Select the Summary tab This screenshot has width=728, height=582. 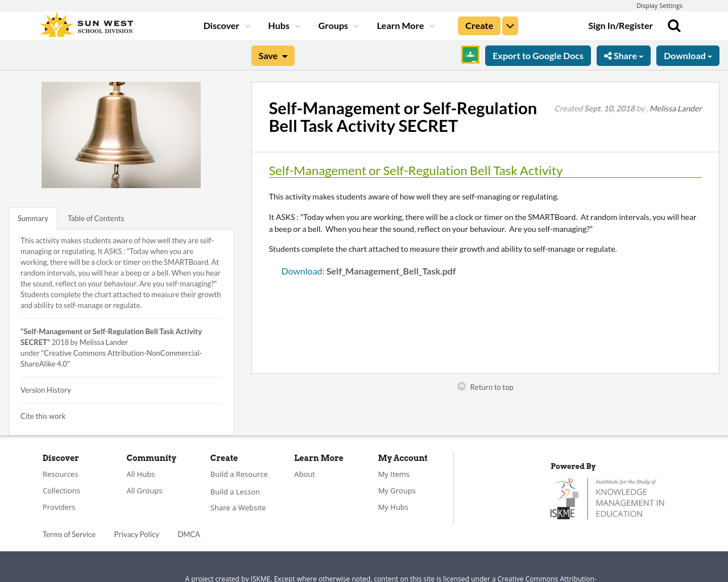[32, 218]
